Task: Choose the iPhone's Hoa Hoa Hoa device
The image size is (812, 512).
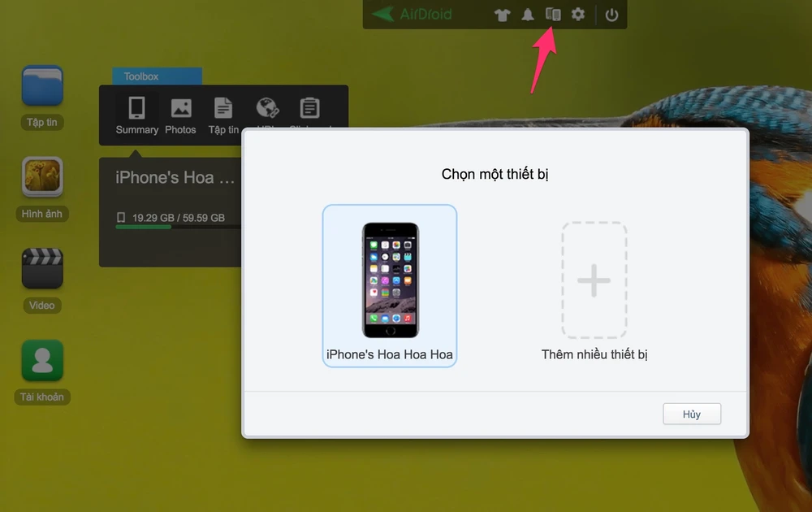Action: tap(390, 285)
